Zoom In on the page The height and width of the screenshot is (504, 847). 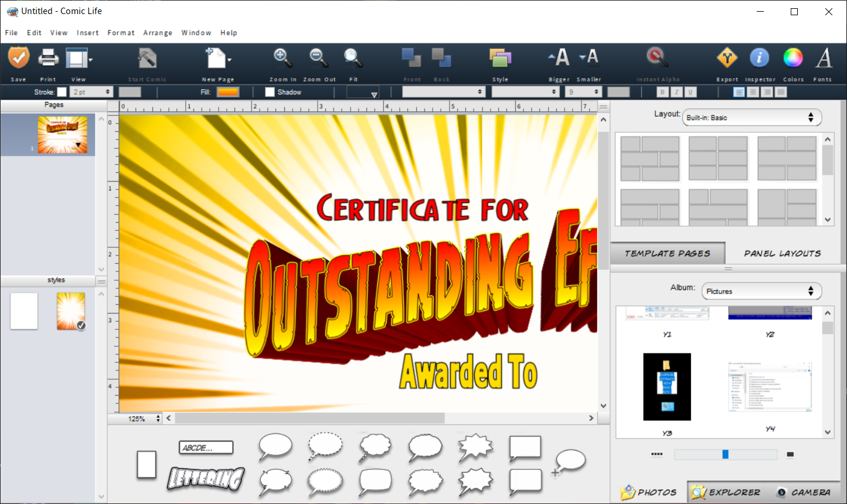[283, 57]
